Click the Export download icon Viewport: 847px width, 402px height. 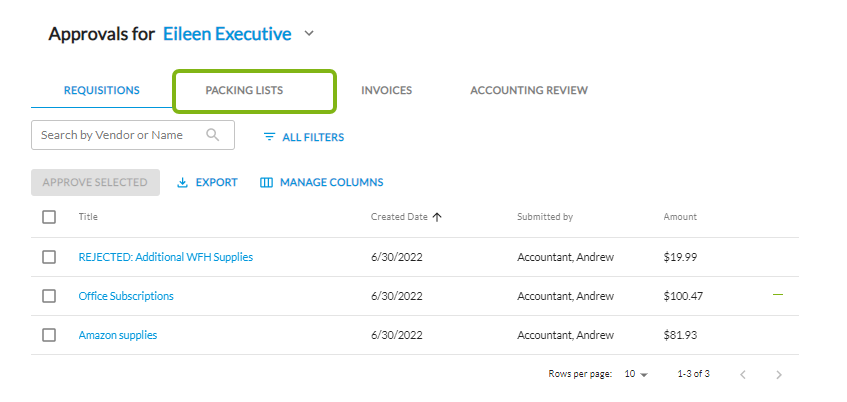pos(182,183)
